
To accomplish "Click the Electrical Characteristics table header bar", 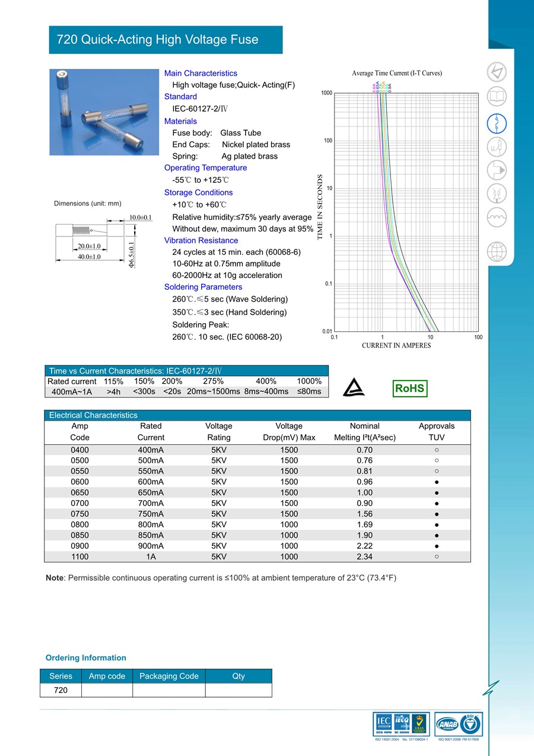I will tap(258, 415).
